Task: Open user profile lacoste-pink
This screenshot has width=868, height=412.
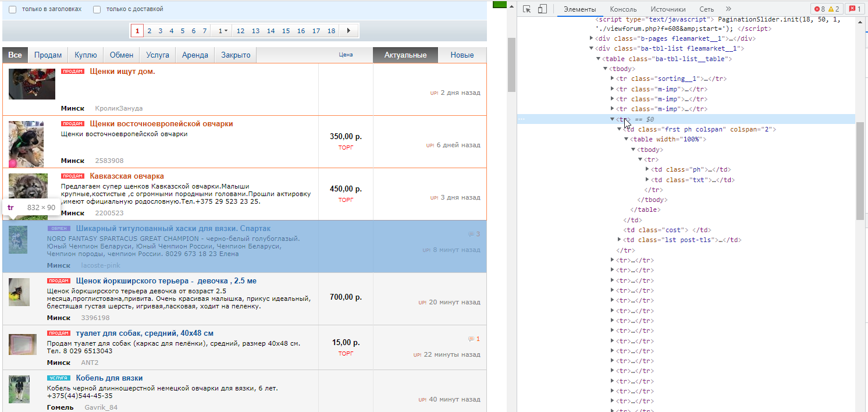Action: [x=101, y=265]
